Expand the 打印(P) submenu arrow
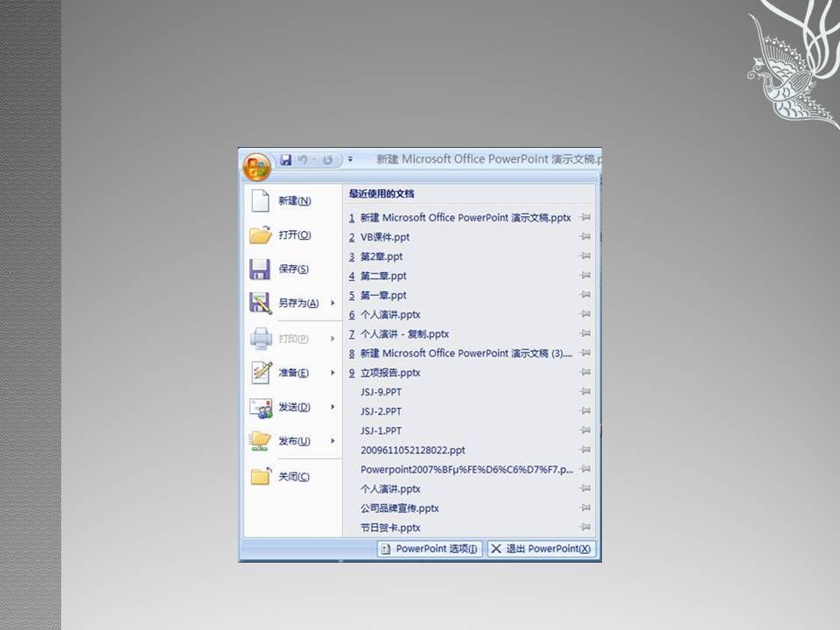Screen dimensions: 840x630 [x=332, y=339]
